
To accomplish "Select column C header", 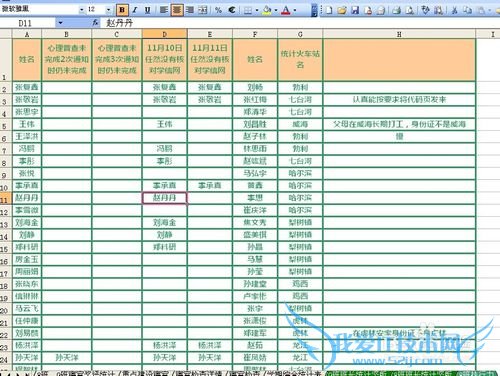I will coord(117,34).
